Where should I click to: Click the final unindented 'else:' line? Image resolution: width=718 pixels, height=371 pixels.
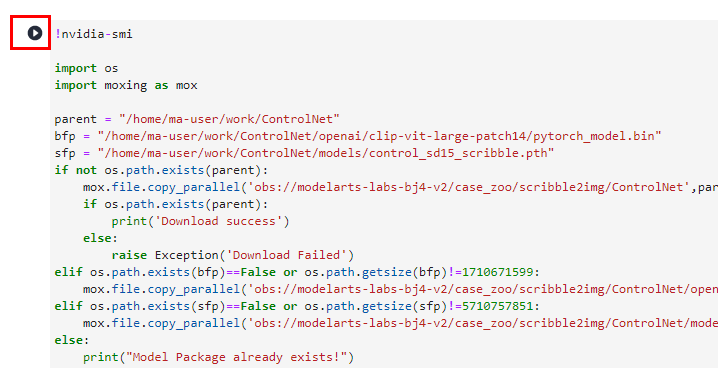(x=72, y=340)
